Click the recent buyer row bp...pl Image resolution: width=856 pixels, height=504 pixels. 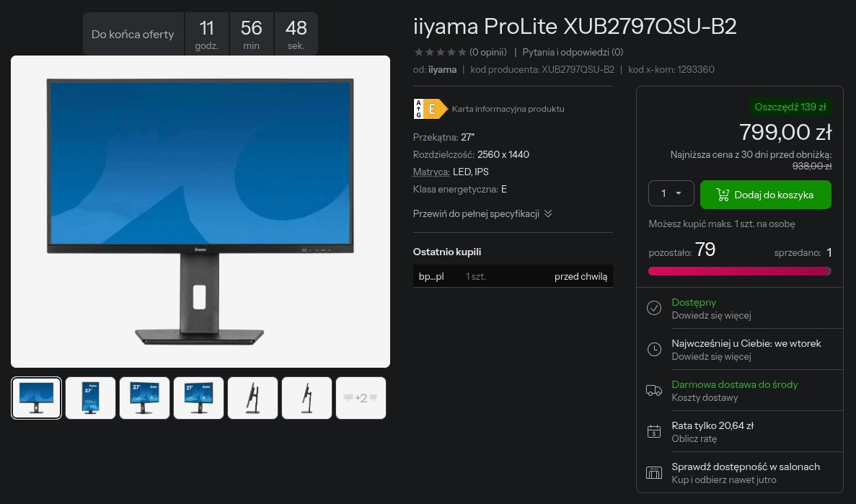coord(513,276)
